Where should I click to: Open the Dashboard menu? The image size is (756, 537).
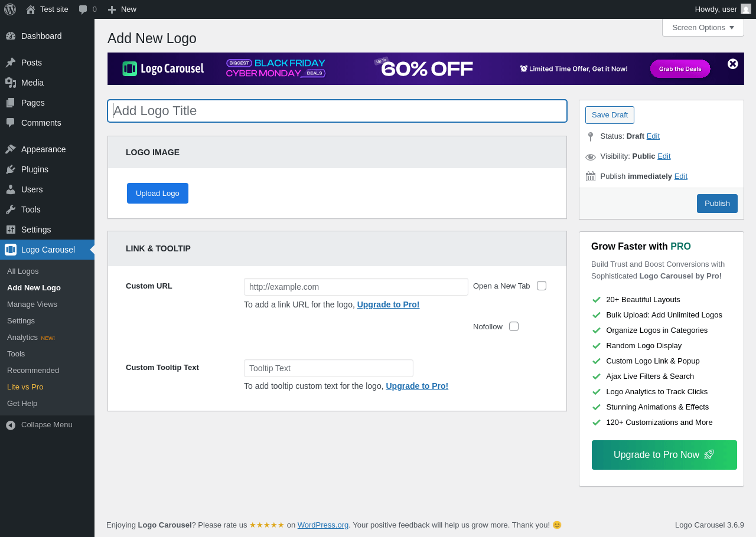tap(47, 36)
